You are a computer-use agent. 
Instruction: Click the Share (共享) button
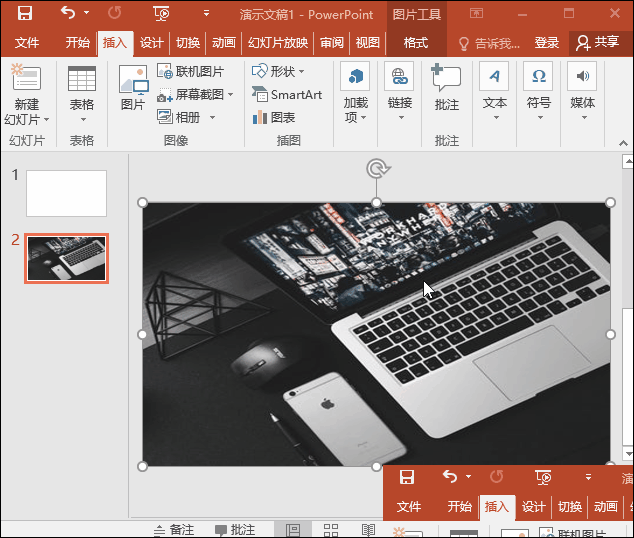pyautogui.click(x=597, y=43)
